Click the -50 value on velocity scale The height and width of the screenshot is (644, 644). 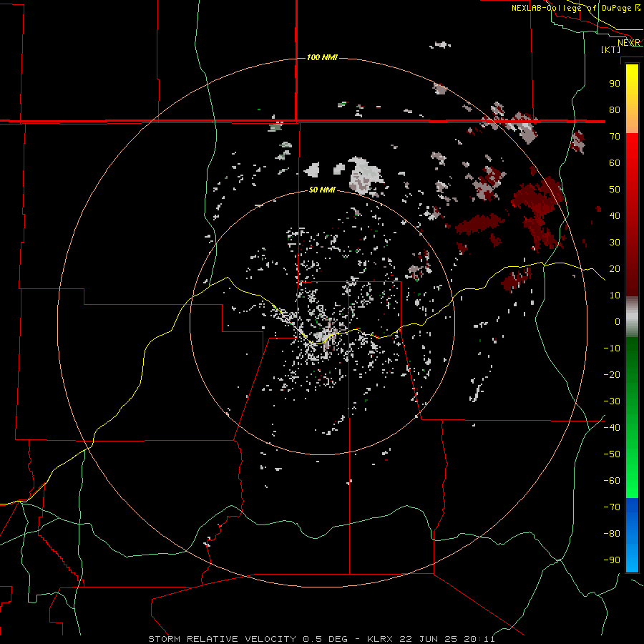(x=612, y=454)
